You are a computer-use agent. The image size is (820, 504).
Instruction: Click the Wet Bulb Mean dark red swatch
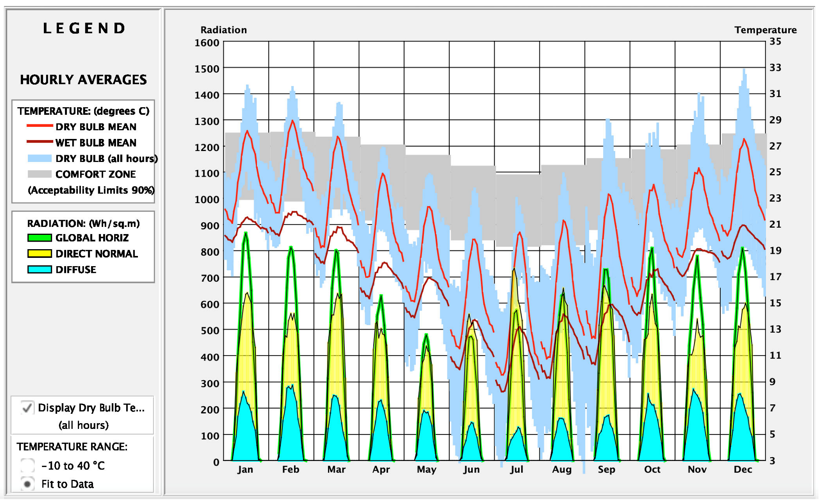click(40, 142)
